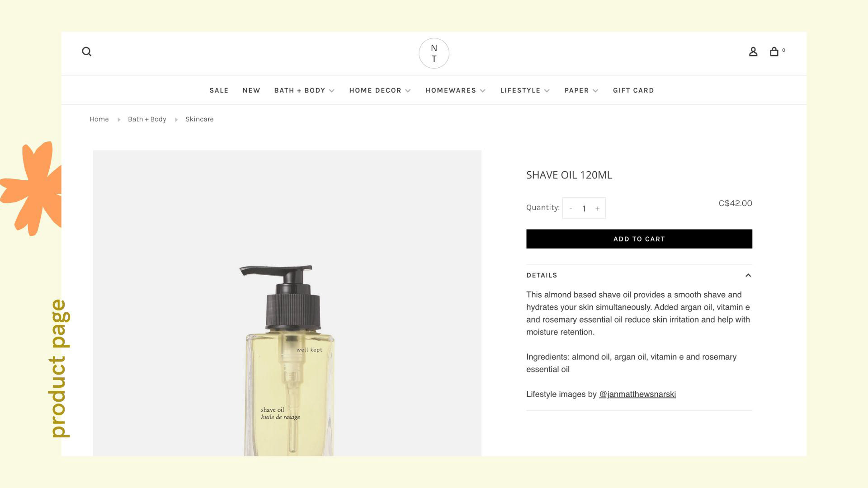868x488 pixels.
Task: Collapse the Details section chevron
Action: (x=748, y=275)
